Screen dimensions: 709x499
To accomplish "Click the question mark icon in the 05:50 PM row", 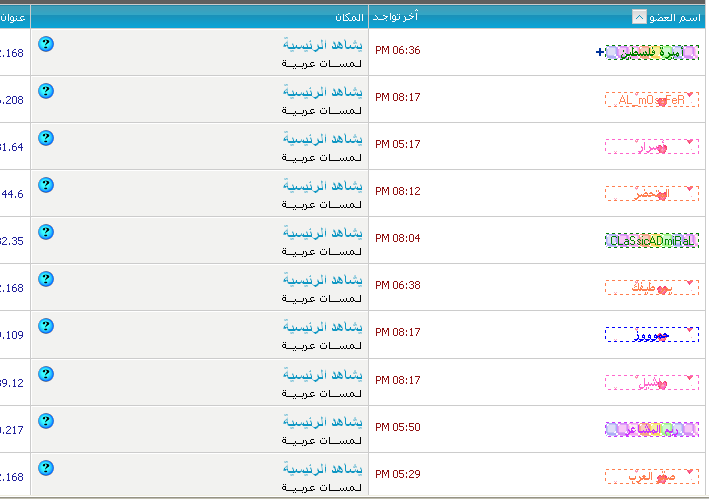I will tap(45, 421).
